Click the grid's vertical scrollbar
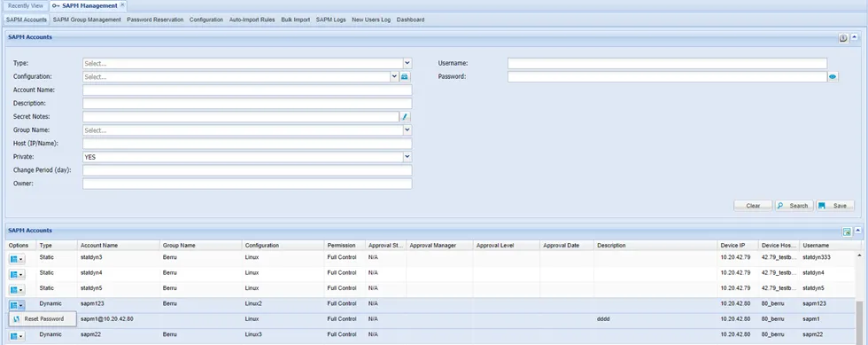868x345 pixels. tap(859, 322)
